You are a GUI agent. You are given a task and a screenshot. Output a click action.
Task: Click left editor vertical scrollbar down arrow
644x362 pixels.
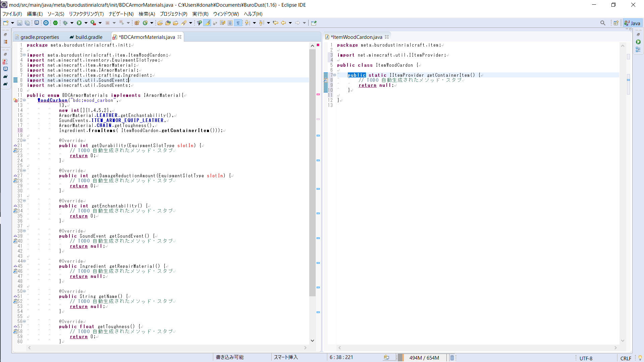[312, 341]
